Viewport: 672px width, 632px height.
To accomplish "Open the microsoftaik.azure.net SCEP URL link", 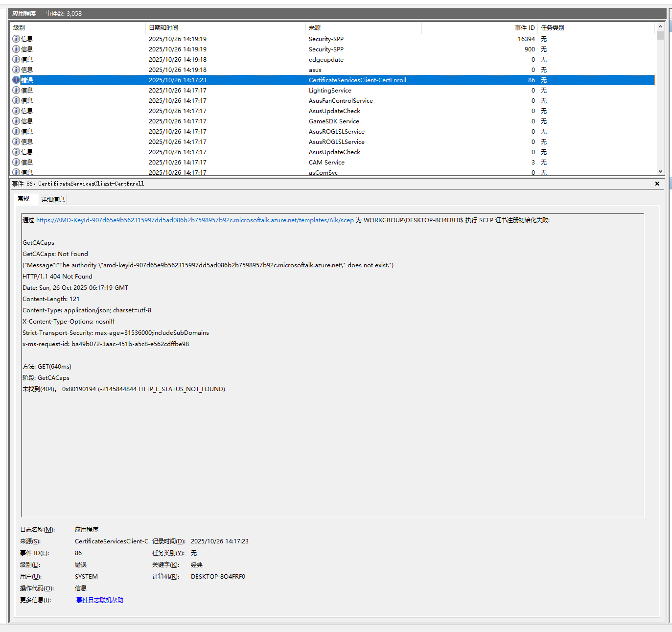I will [195, 220].
